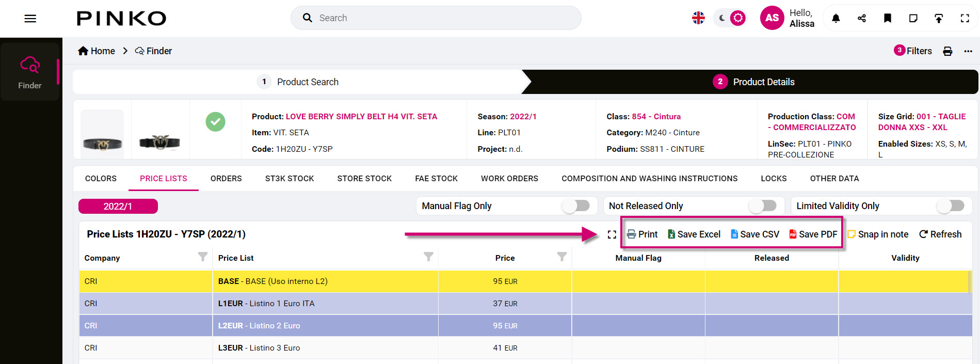Select the L2EUR Listino 2 Euro row

click(x=525, y=326)
